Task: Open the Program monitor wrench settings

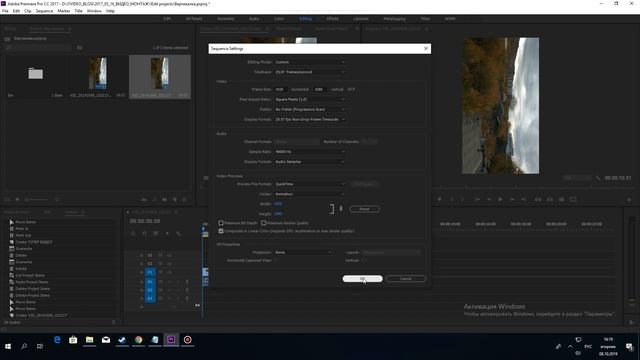Action: click(598, 178)
